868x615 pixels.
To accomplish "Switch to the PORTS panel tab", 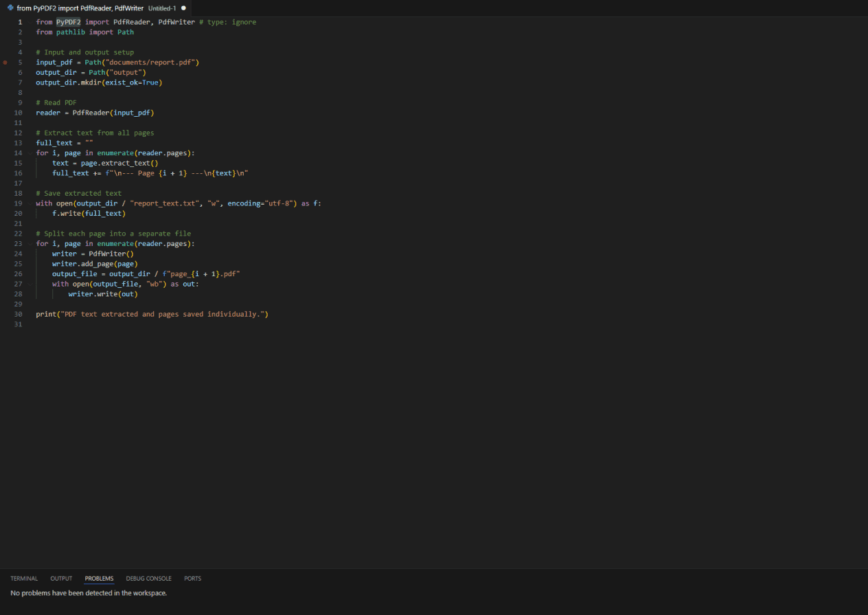I will click(193, 579).
